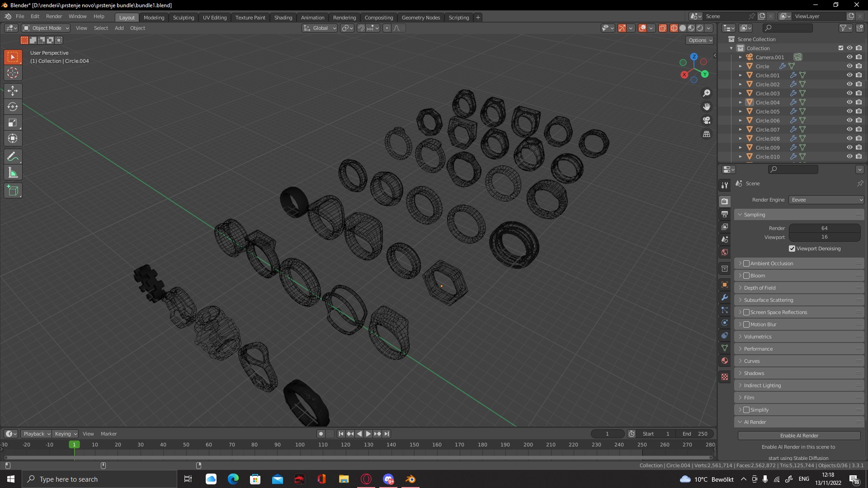868x488 pixels.
Task: Toggle camera view icon in viewport
Action: point(707,120)
